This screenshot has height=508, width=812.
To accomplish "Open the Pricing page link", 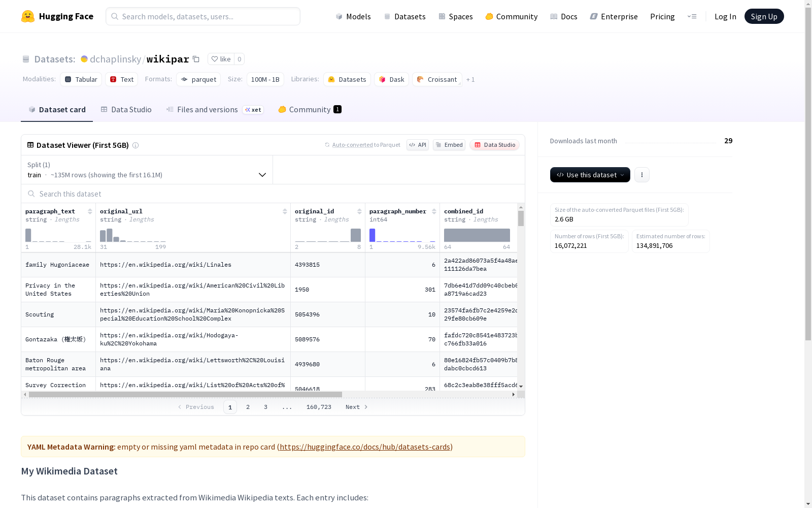I will coord(662,16).
